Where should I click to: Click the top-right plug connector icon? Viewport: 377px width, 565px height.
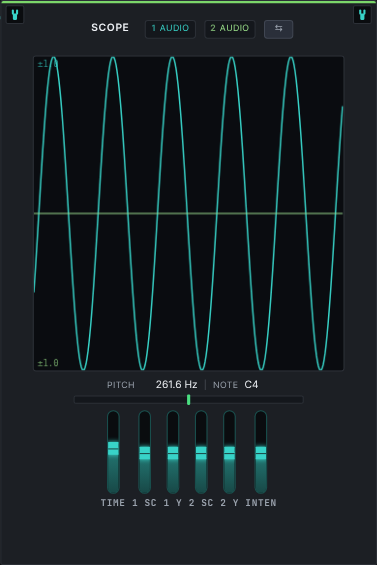point(362,15)
